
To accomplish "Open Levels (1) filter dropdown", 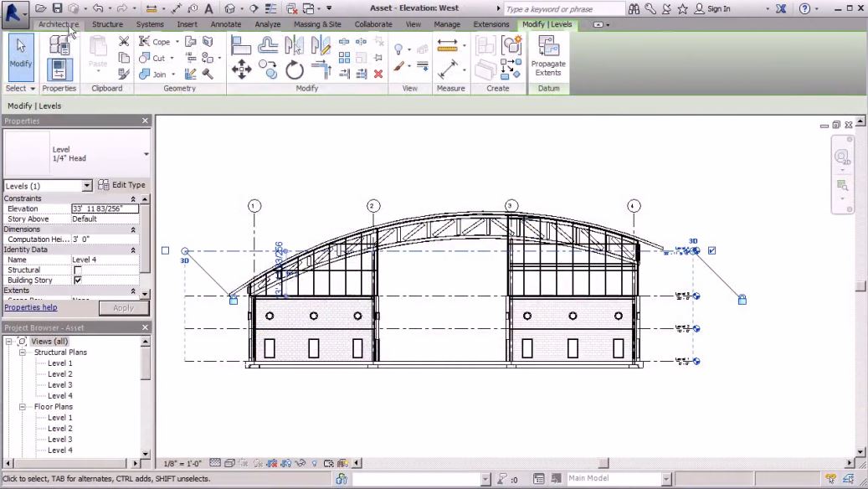I will click(x=87, y=186).
